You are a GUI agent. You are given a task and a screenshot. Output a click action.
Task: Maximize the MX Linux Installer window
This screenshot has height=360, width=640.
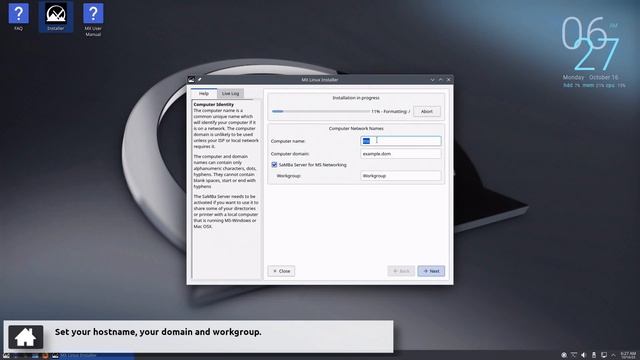click(x=440, y=80)
